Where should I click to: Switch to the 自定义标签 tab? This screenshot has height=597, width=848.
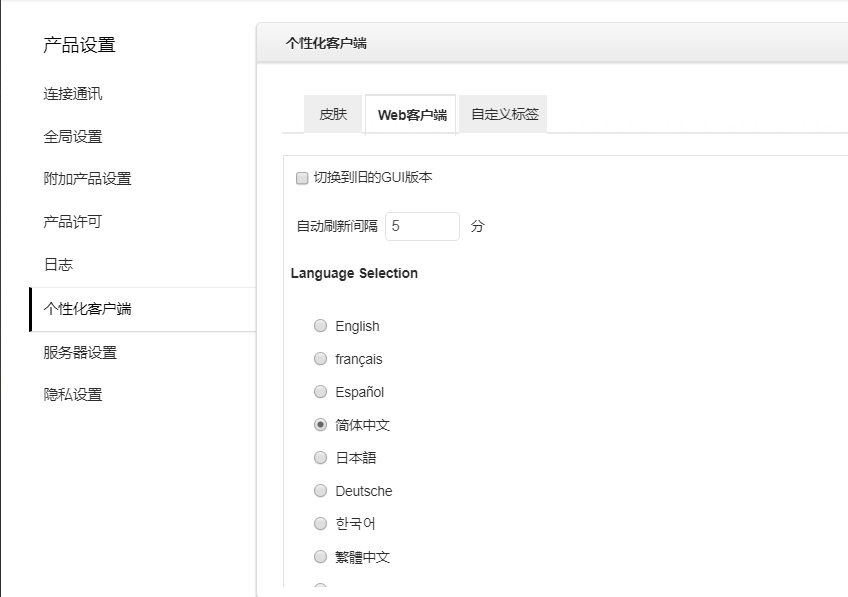coord(504,114)
